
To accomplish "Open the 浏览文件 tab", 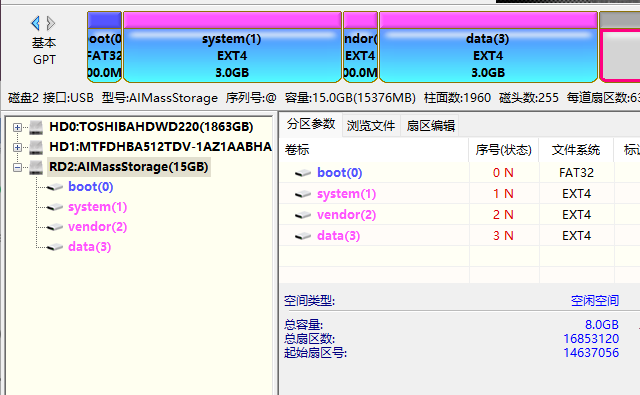I will point(371,126).
